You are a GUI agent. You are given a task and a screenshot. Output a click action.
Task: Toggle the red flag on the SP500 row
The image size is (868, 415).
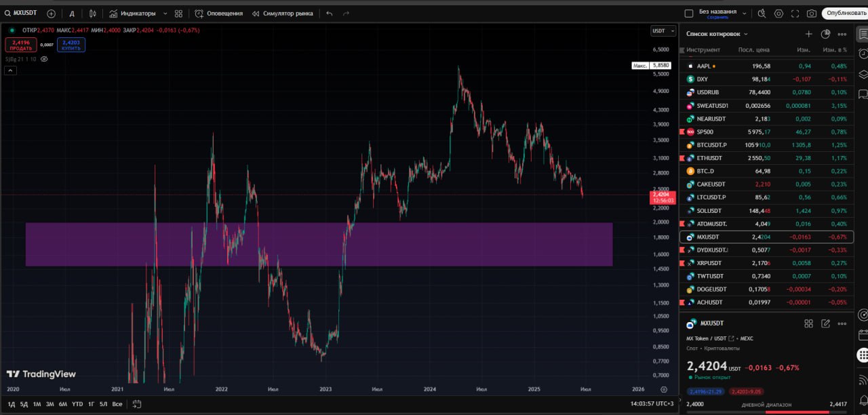(x=682, y=132)
